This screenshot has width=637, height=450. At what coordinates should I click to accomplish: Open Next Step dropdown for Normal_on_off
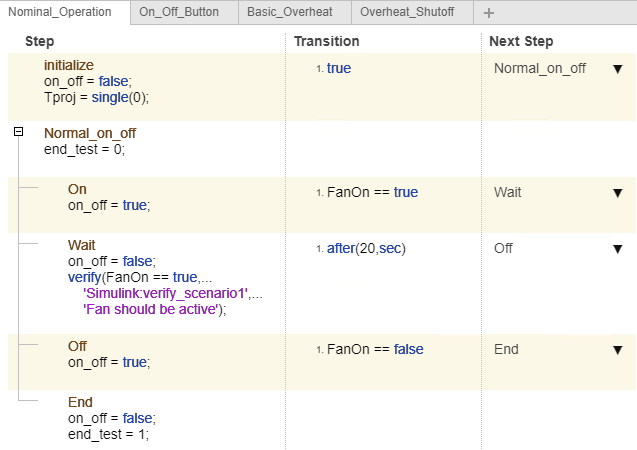(x=617, y=69)
